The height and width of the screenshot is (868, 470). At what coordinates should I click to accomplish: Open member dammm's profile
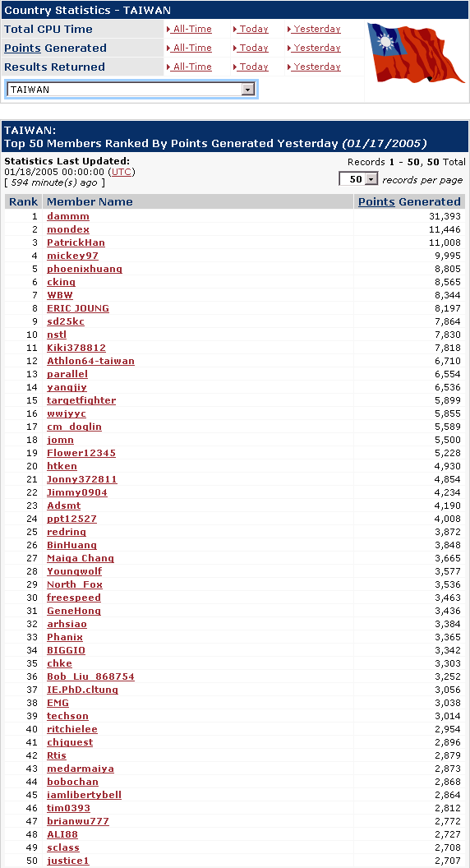click(68, 216)
